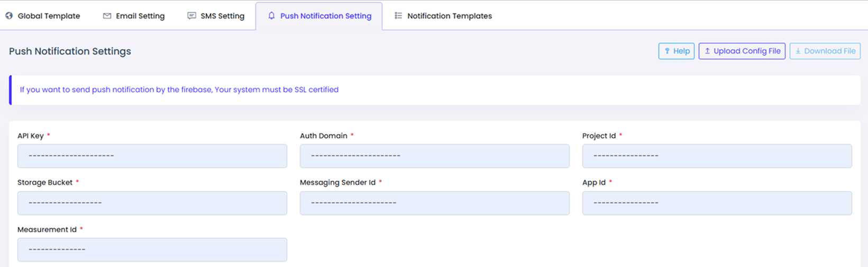Screen dimensions: 868x267
Task: Click the envelope icon for Email Setting
Action: click(x=107, y=16)
